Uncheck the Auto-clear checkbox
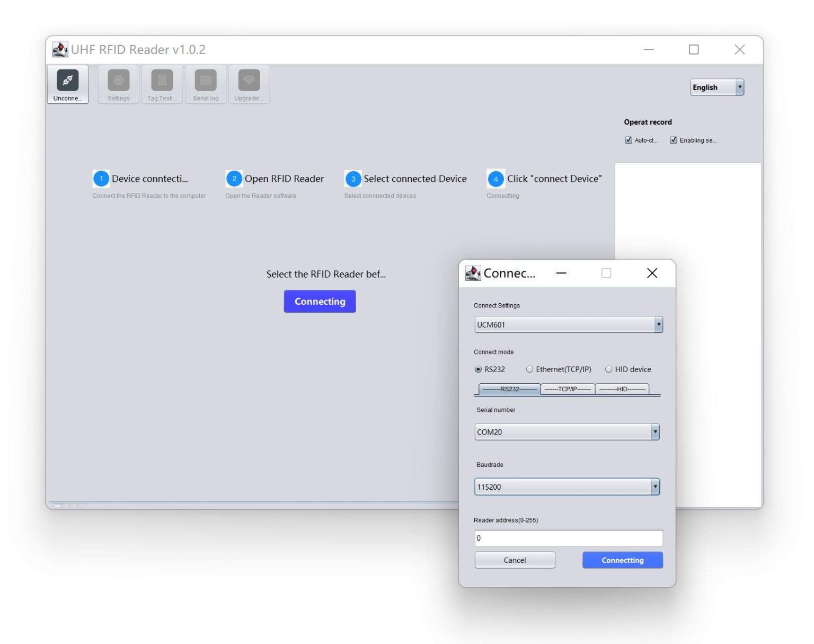The image size is (814, 644). [x=628, y=140]
